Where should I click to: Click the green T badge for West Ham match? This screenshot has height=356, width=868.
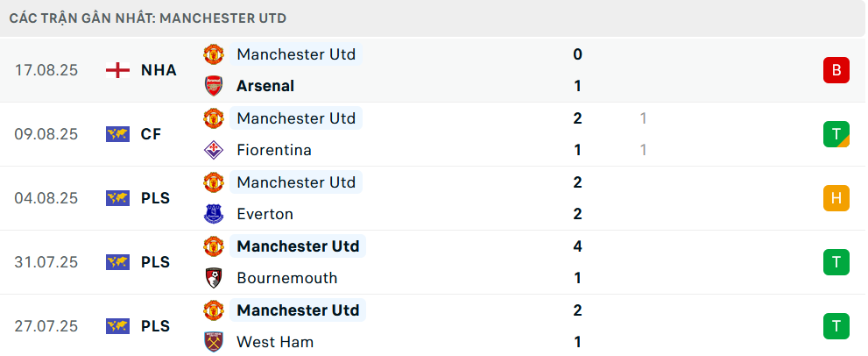(x=836, y=326)
